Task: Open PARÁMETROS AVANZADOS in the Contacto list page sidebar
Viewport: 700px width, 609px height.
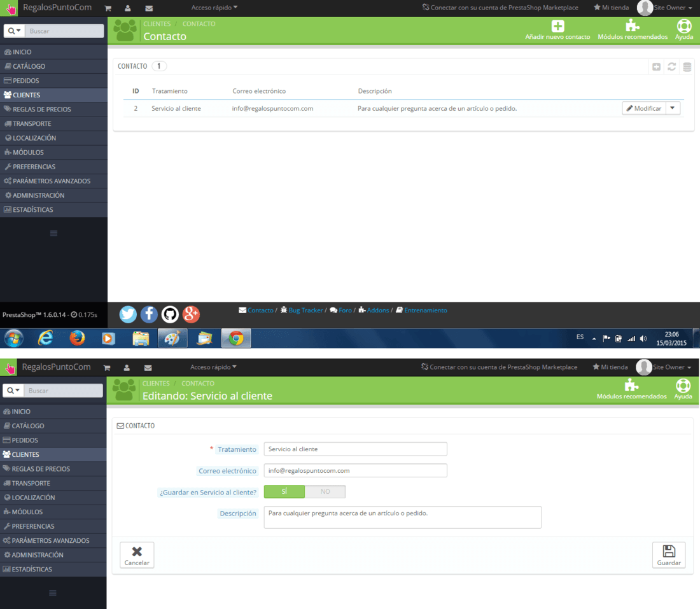Action: click(53, 181)
